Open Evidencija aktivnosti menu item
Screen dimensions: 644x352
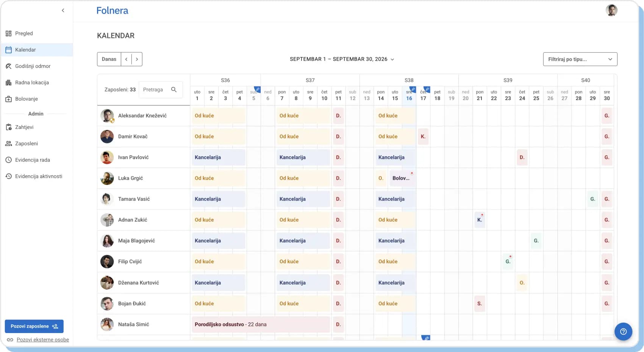[x=37, y=176]
